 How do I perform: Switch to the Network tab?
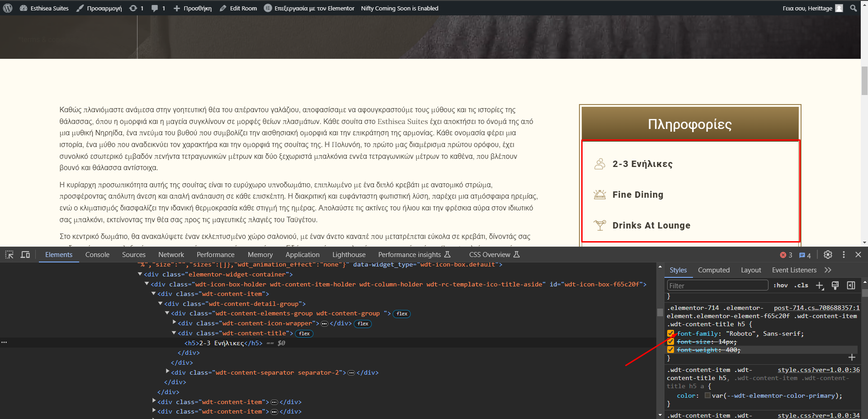[171, 255]
